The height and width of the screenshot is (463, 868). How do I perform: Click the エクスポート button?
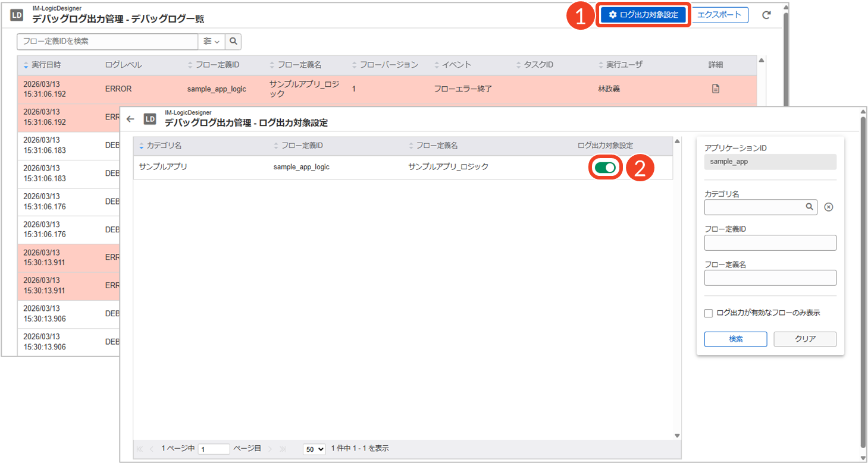(719, 15)
